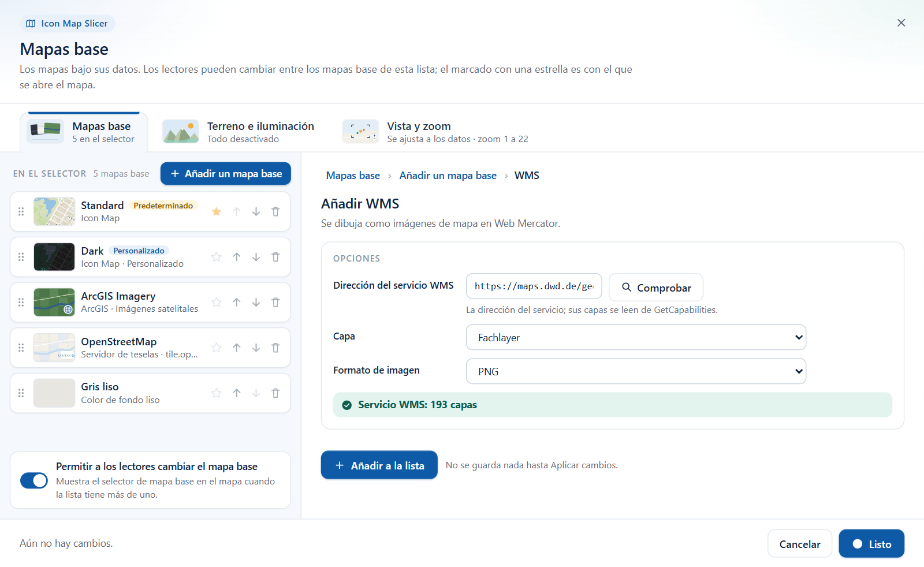Go back to Añadir un mapa base breadcrumb
The image size is (924, 567).
448,176
